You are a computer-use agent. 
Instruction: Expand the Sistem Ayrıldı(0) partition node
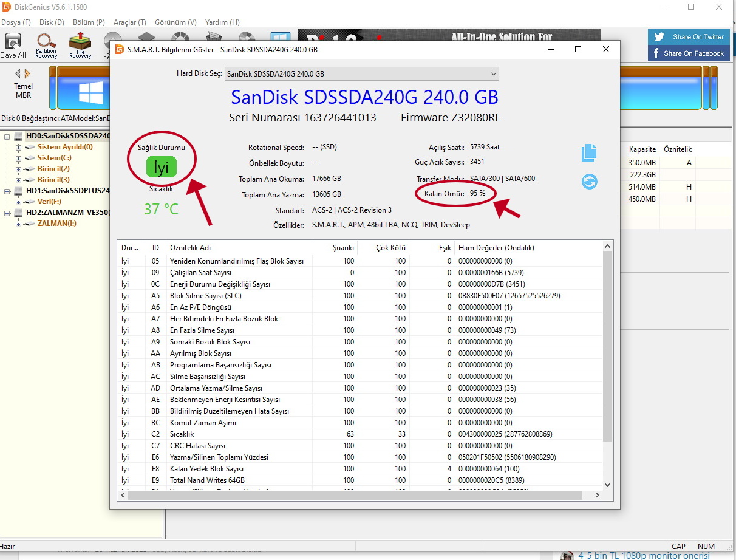18,148
